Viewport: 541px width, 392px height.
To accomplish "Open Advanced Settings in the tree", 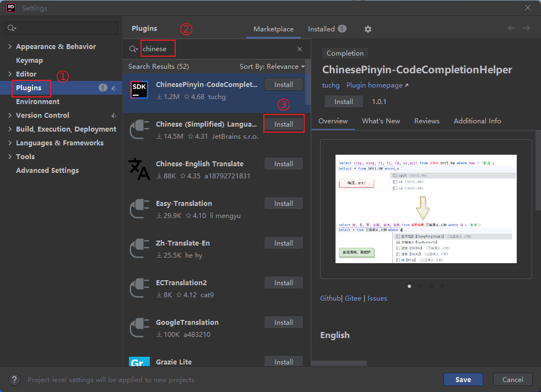I will click(x=47, y=171).
